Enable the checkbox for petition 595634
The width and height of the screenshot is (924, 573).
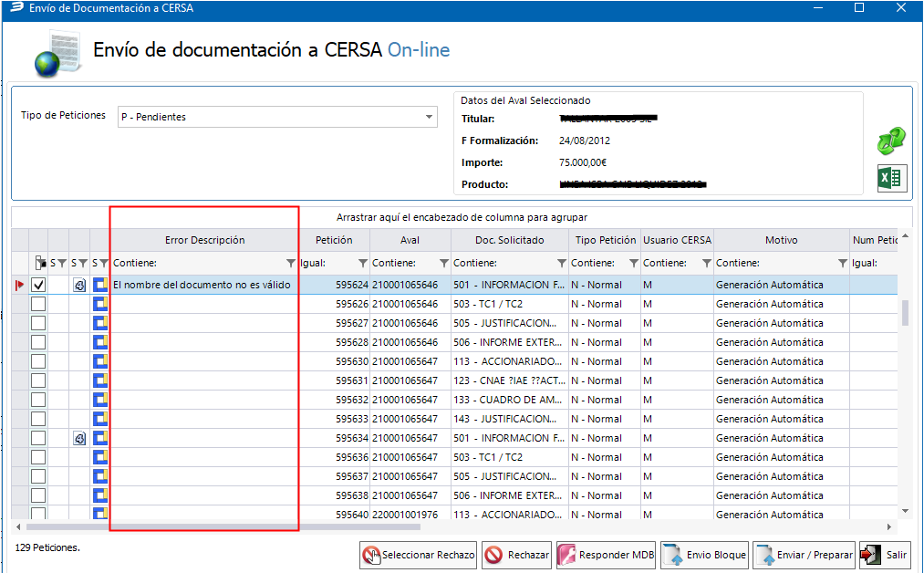point(38,439)
